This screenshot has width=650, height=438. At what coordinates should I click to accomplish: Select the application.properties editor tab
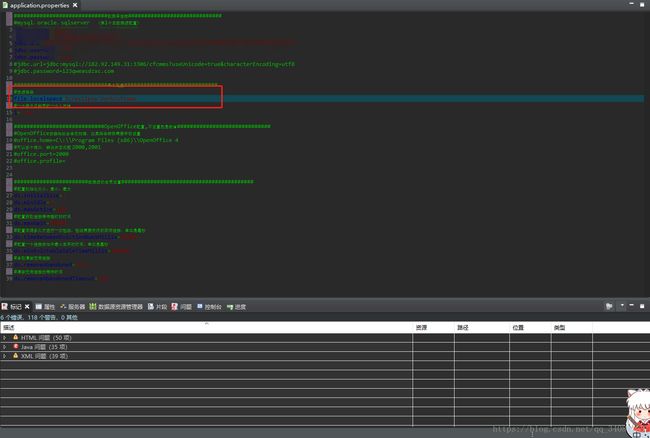click(x=40, y=5)
